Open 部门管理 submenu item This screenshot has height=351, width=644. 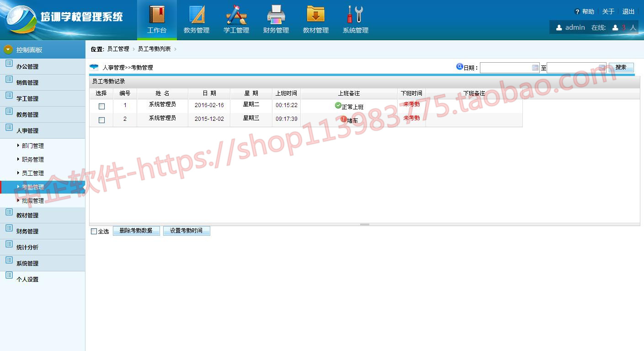(x=33, y=146)
